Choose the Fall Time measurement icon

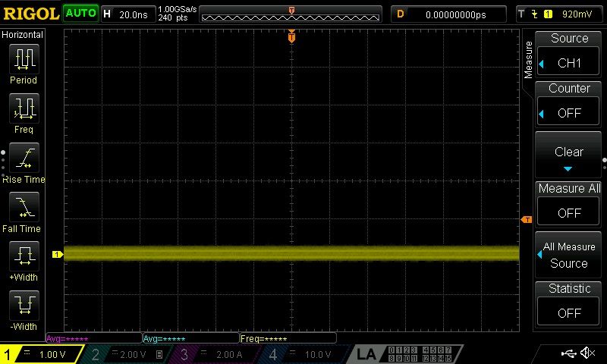24,206
